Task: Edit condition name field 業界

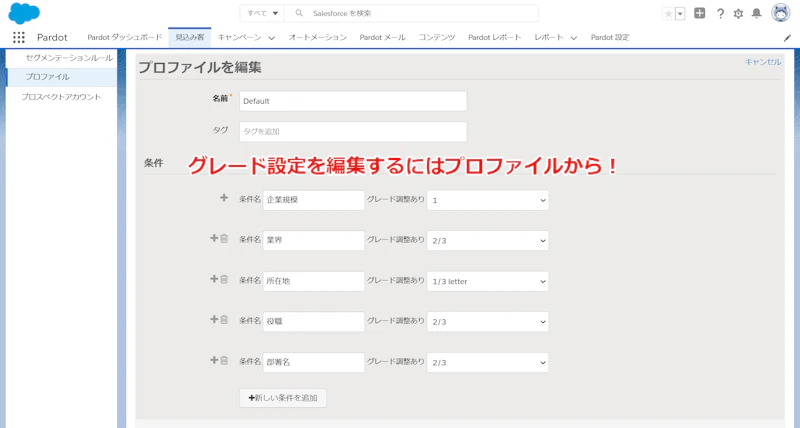Action: point(314,241)
